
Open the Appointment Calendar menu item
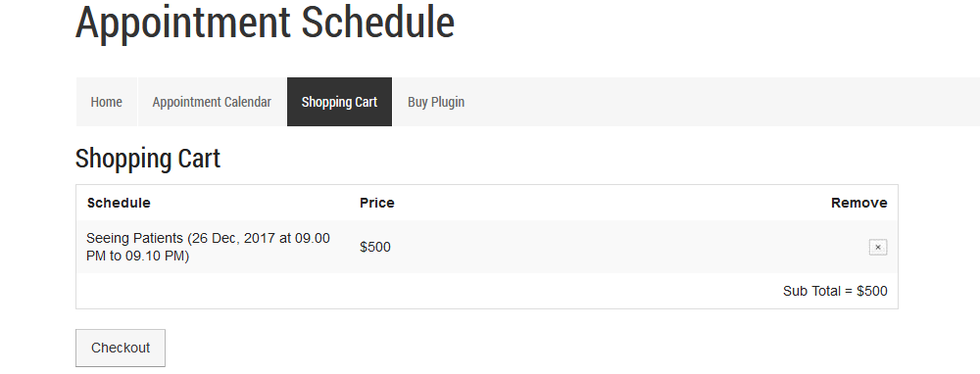pos(212,102)
